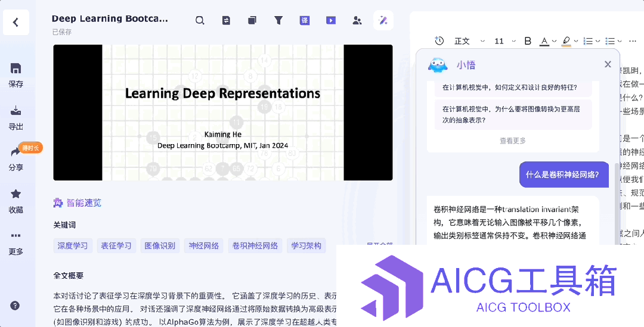Click the 关键词 section label

64,225
